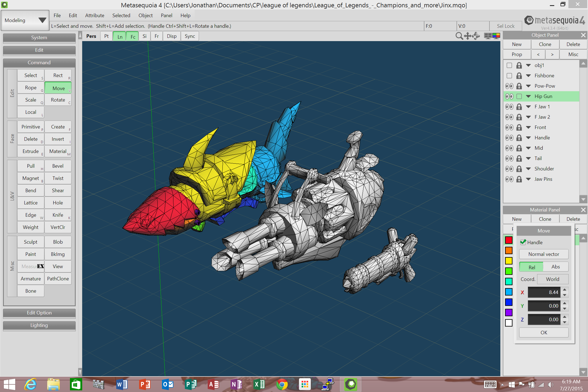Open Windows Start button
The height and width of the screenshot is (392, 588).
[9, 384]
